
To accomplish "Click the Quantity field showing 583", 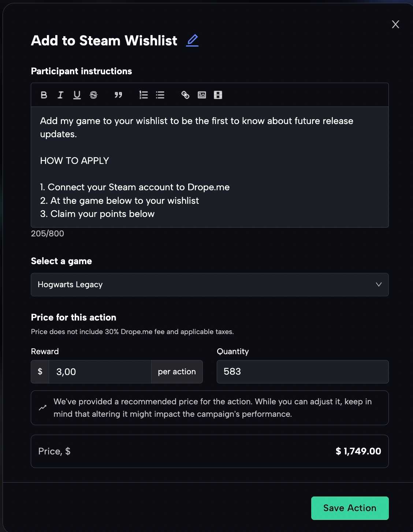I will pos(302,372).
